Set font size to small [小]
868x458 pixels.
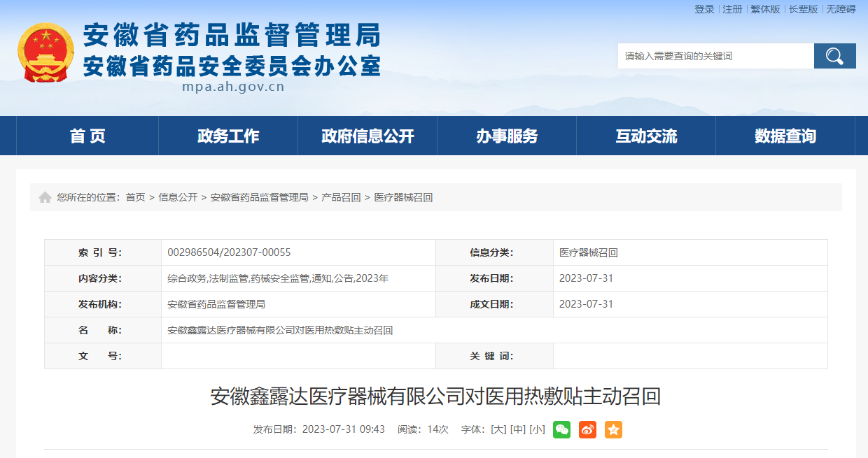pos(538,429)
